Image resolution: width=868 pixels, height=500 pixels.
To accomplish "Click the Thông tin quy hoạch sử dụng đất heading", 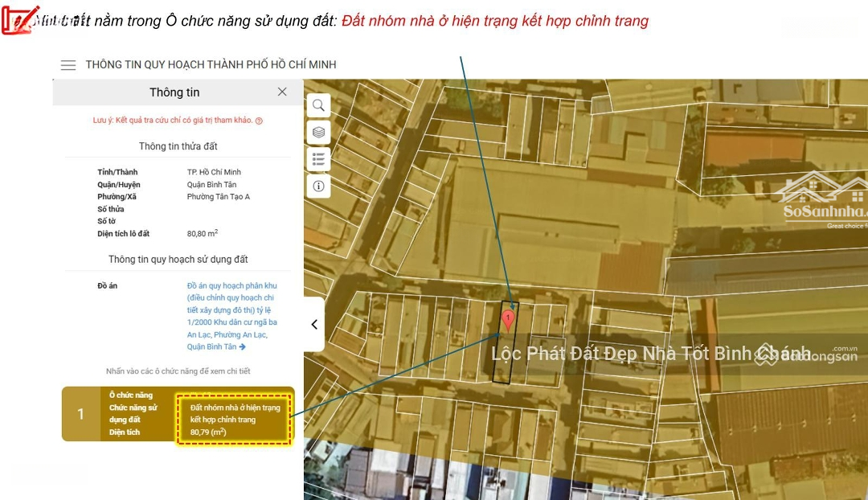I will [x=178, y=260].
